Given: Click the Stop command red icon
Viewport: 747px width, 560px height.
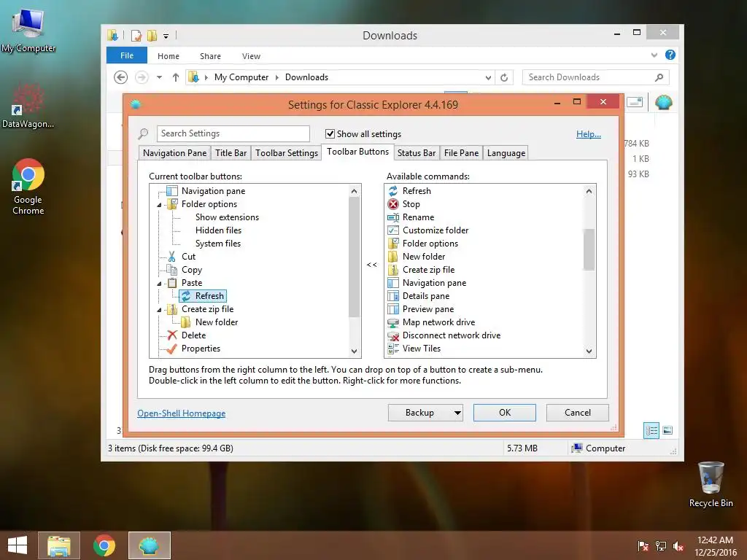Looking at the screenshot, I should click(x=393, y=204).
